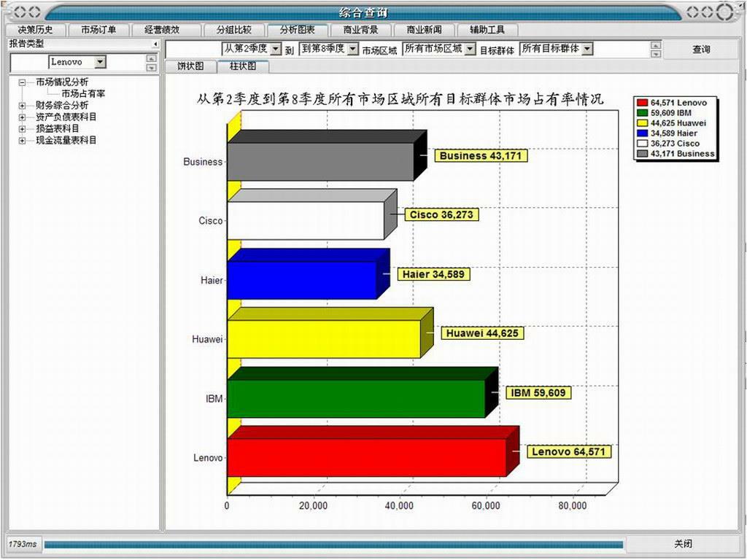Click the white Cisco legend swatch
747x560 pixels.
tap(642, 144)
